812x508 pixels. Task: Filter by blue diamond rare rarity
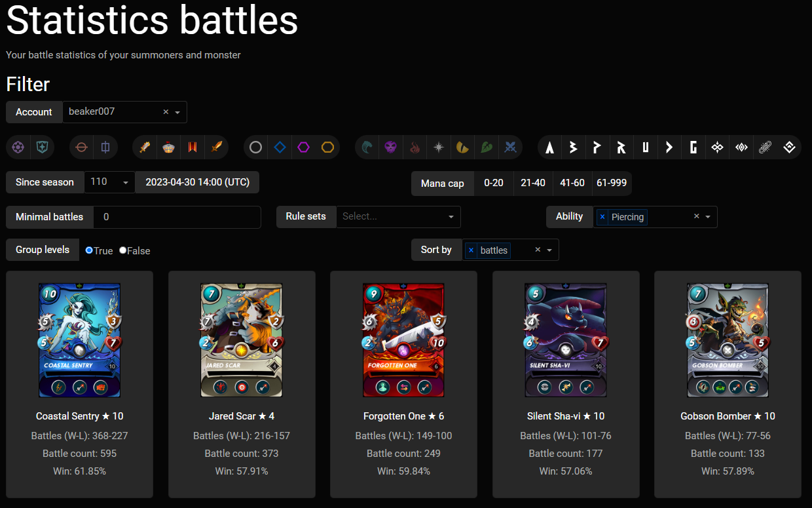[x=280, y=147]
